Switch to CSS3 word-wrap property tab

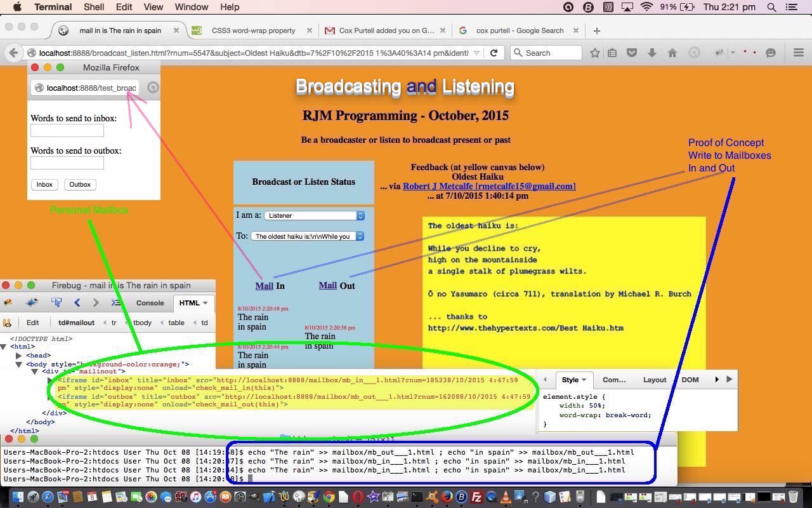point(253,30)
